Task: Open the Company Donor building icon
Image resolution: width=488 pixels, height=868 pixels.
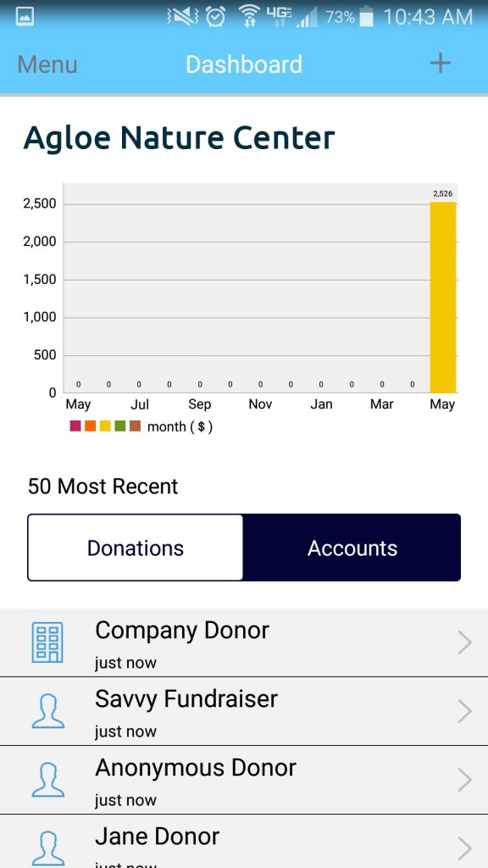Action: tap(47, 643)
